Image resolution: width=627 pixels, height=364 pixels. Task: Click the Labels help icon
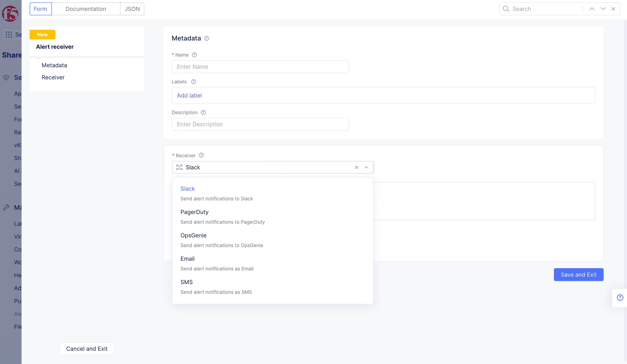(x=194, y=82)
